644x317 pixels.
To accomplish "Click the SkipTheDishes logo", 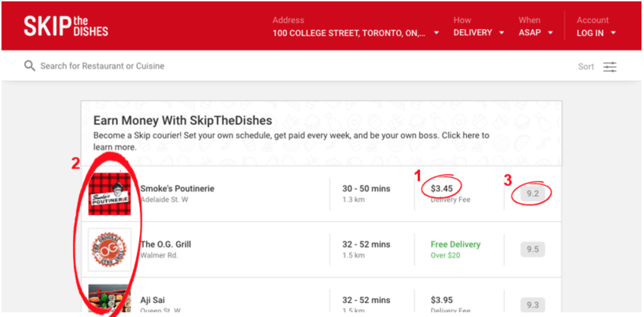I will (x=66, y=26).
